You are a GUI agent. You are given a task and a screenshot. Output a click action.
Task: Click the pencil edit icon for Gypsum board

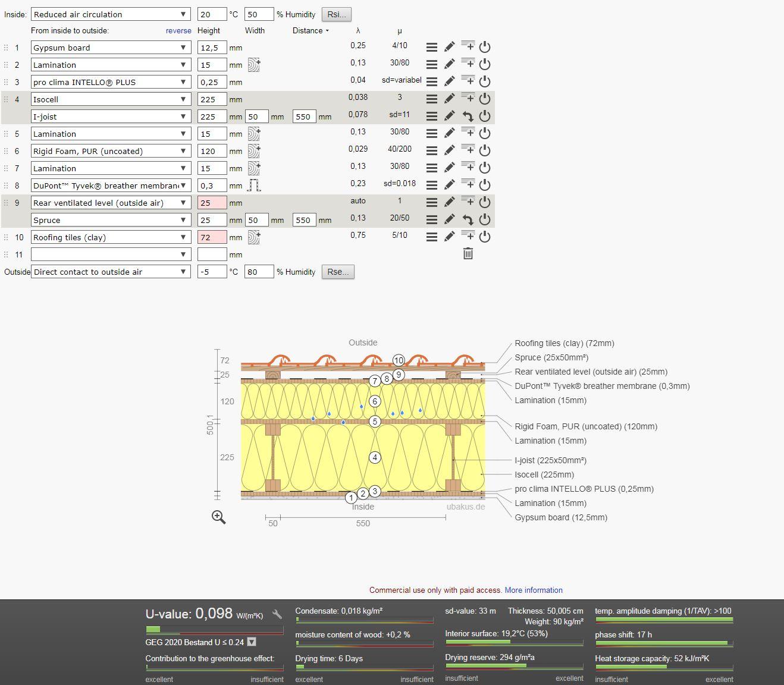tap(450, 47)
